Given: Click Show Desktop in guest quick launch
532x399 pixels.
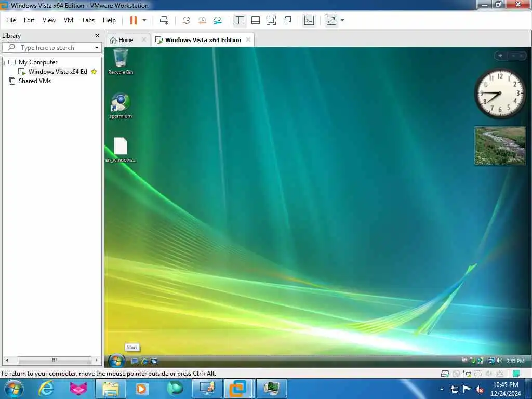Looking at the screenshot, I should tap(135, 362).
